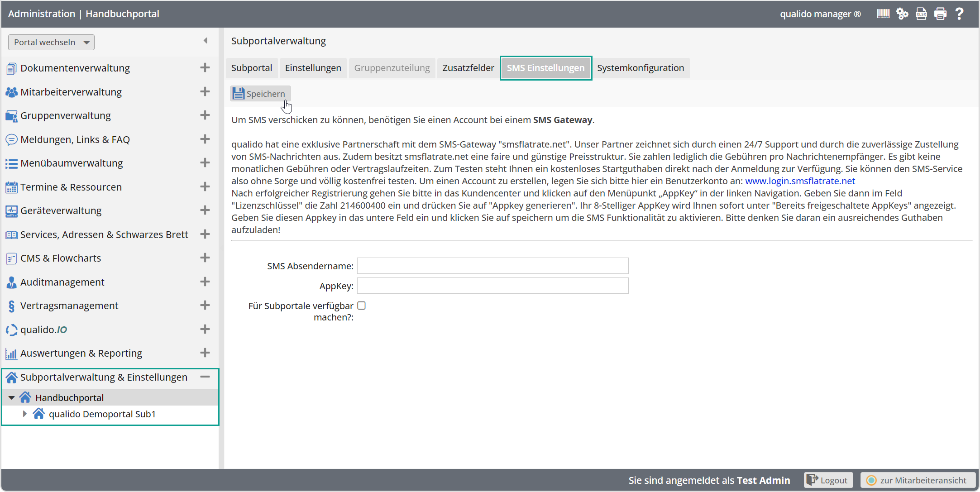Click the Services book icon
980x492 pixels.
coord(11,235)
